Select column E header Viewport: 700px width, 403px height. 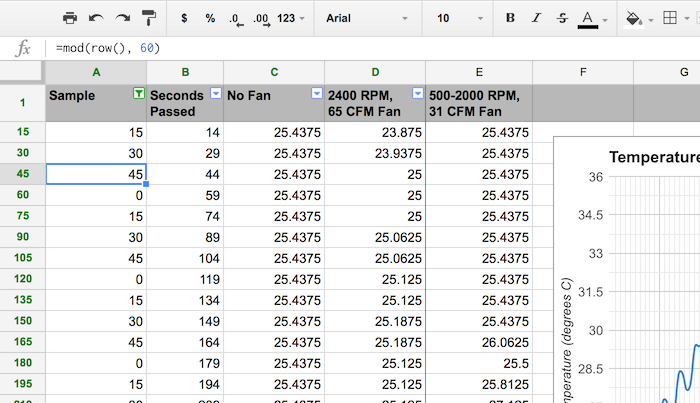(x=479, y=72)
